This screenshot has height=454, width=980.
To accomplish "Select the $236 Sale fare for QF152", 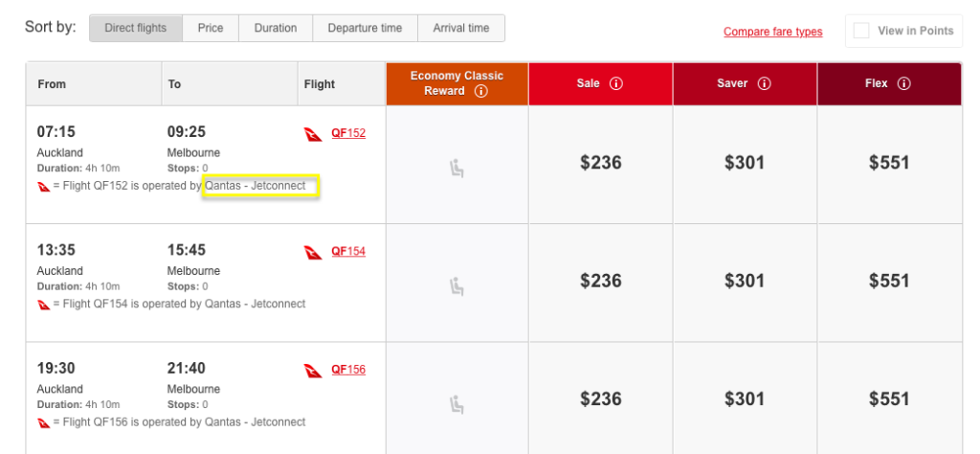I will point(601,164).
